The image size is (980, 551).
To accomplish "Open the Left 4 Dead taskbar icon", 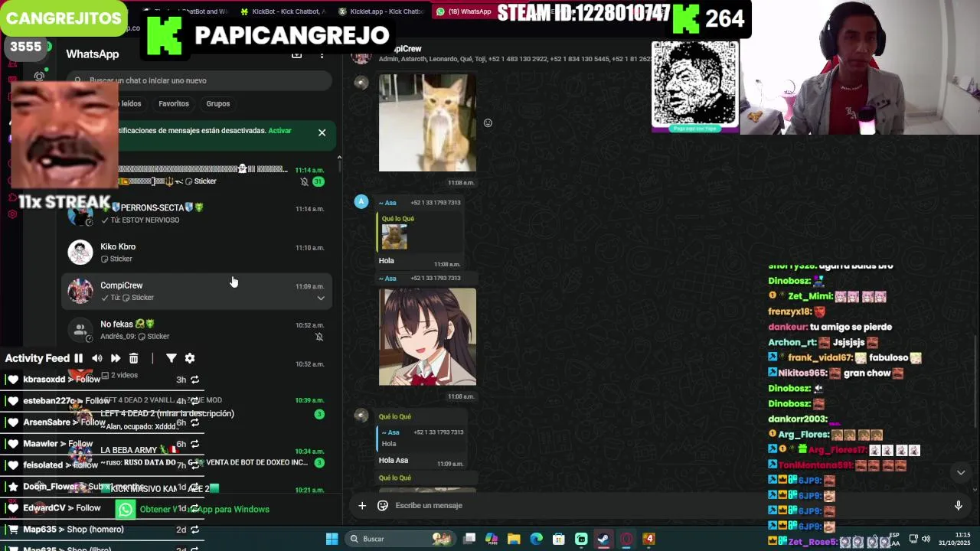I will point(648,539).
